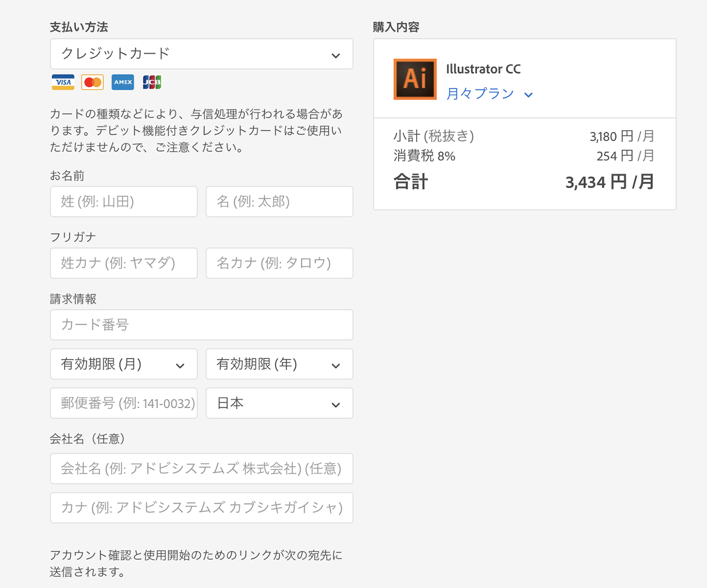The image size is (707, 588).
Task: Click the 姓 (例: 山田) last name field
Action: pyautogui.click(x=124, y=202)
